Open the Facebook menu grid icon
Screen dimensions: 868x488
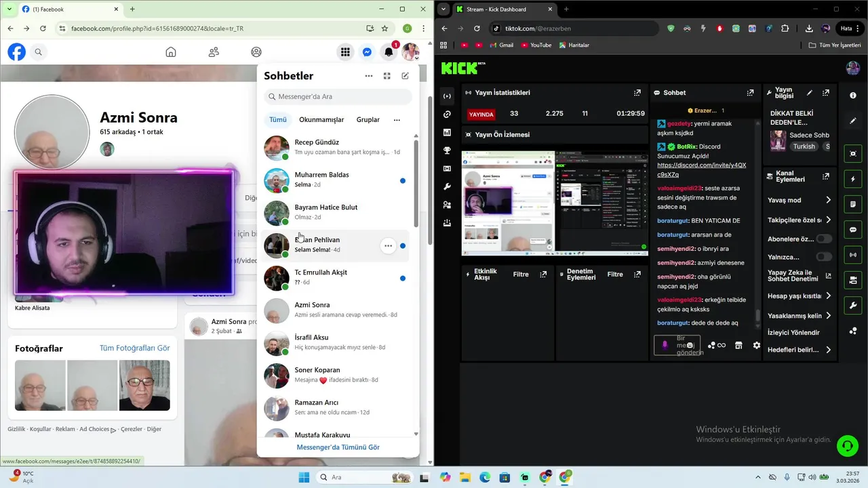[345, 52]
